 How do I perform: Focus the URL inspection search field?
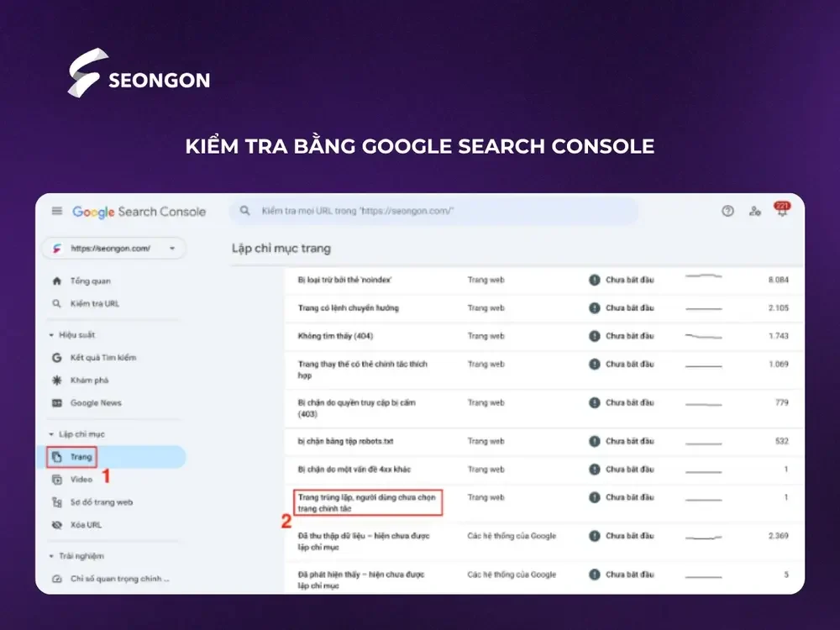434,211
